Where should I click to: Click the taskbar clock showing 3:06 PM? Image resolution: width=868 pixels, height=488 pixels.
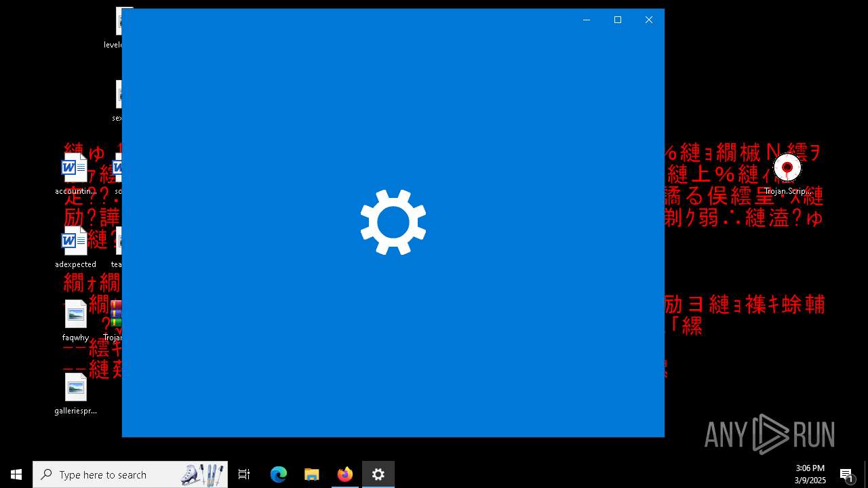click(810, 474)
